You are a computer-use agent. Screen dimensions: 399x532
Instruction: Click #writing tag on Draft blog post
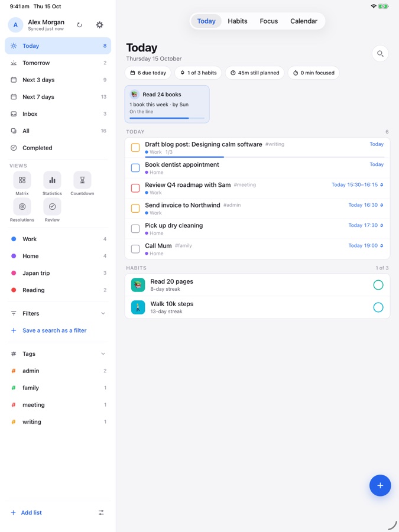pos(275,144)
